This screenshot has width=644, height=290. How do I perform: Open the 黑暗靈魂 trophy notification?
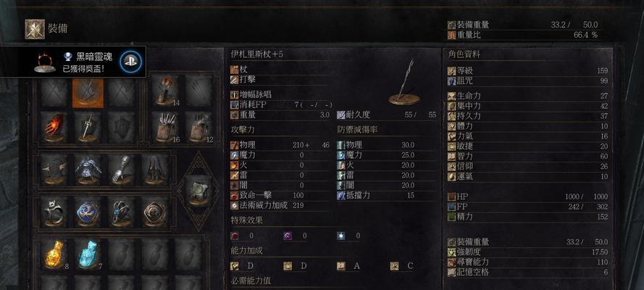pos(72,62)
